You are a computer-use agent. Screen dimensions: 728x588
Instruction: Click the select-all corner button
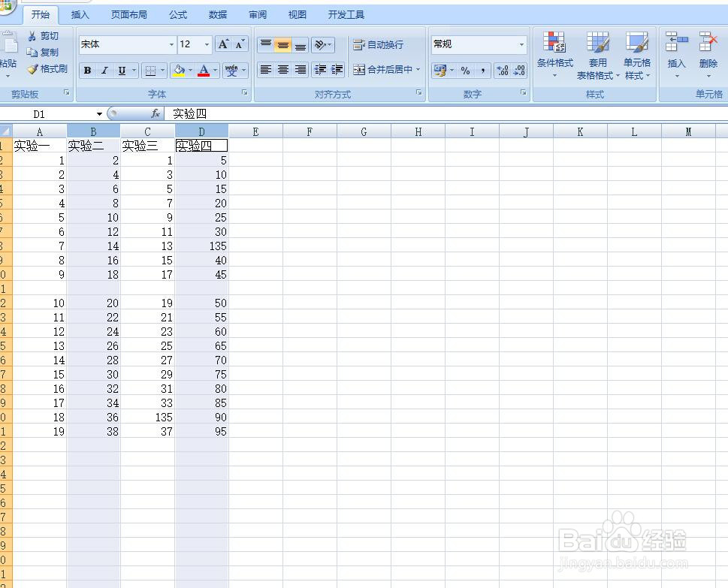(x=5, y=131)
